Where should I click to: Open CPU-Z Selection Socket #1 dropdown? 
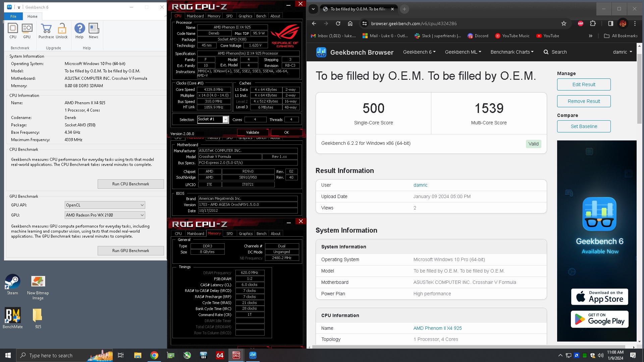pyautogui.click(x=213, y=119)
